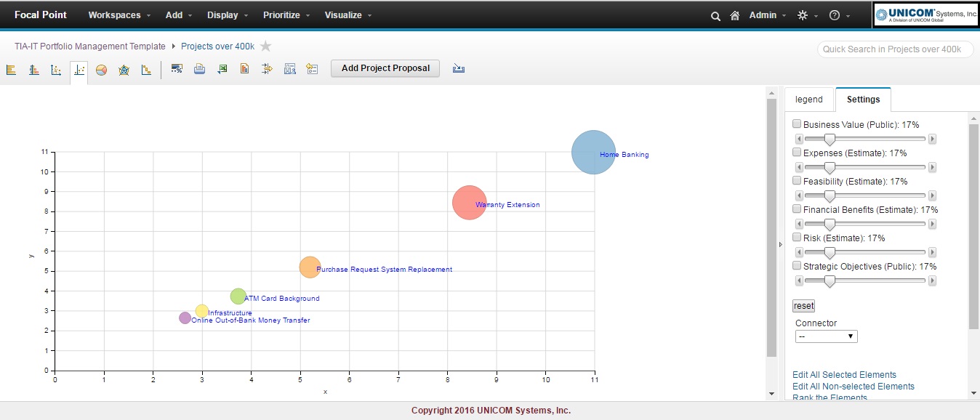Go to home via the house icon

click(735, 15)
